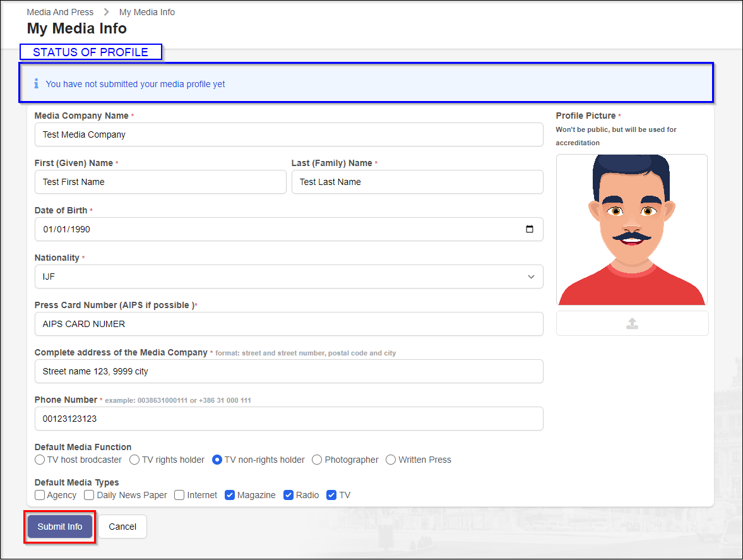The width and height of the screenshot is (743, 560).
Task: Click the profile picture avatar
Action: coord(631,230)
